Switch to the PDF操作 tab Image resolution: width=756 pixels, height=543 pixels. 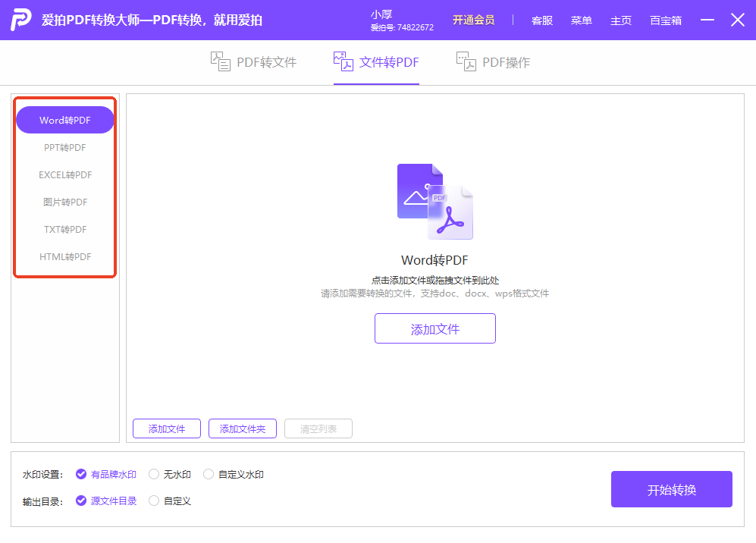point(493,62)
